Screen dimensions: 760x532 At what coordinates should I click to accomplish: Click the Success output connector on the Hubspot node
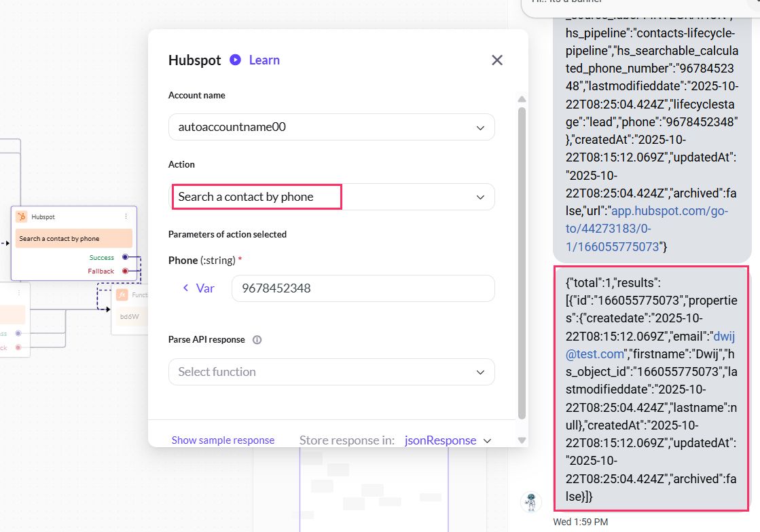(125, 257)
